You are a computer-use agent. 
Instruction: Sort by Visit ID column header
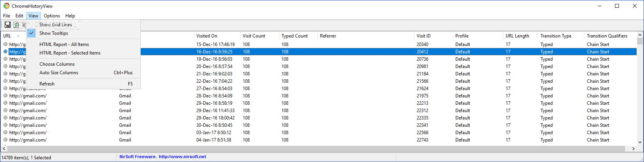[x=433, y=36]
